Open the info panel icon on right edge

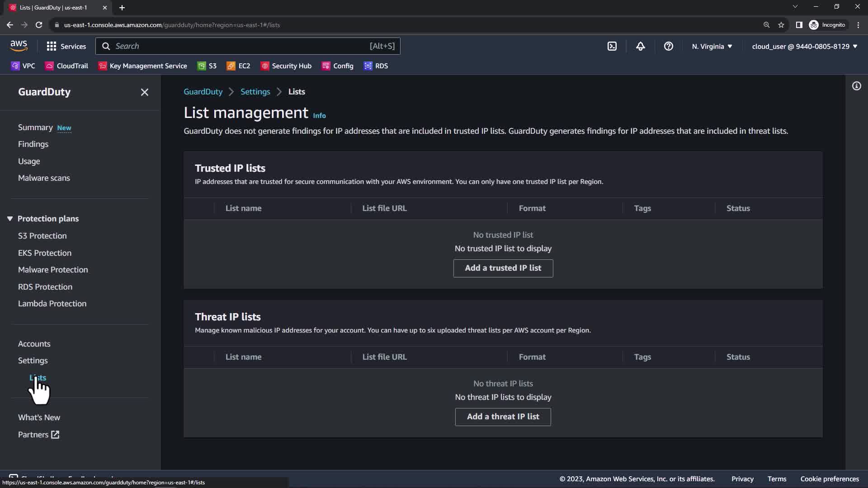[x=856, y=86]
